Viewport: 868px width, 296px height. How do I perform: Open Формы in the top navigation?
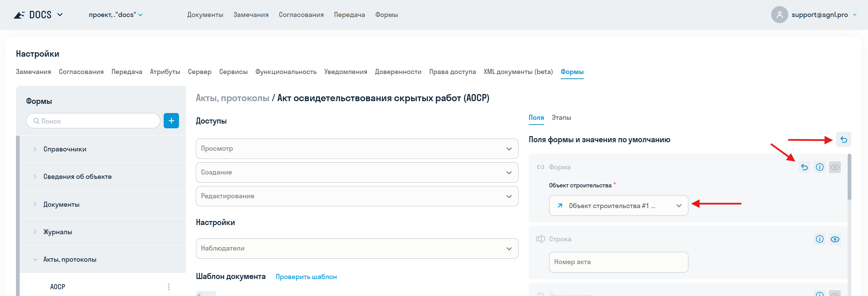386,15
